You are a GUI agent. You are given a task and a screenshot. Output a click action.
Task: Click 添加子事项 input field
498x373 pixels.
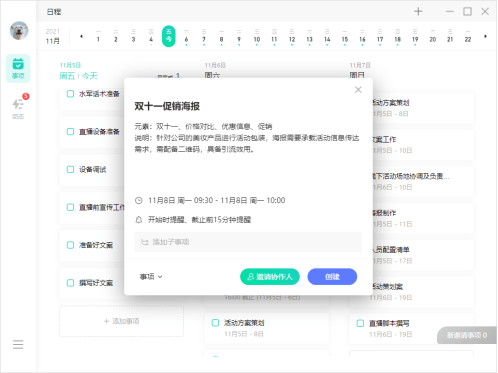248,242
